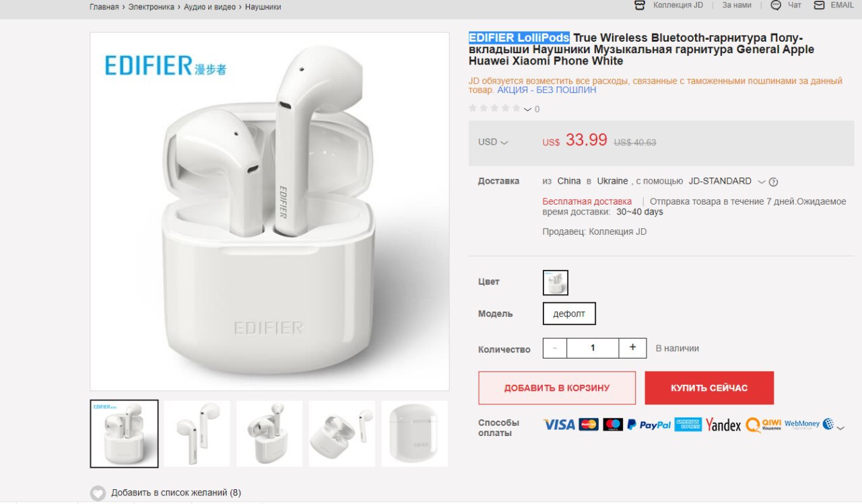Click the EMAIL envelope icon
The image size is (862, 504).
(819, 5)
